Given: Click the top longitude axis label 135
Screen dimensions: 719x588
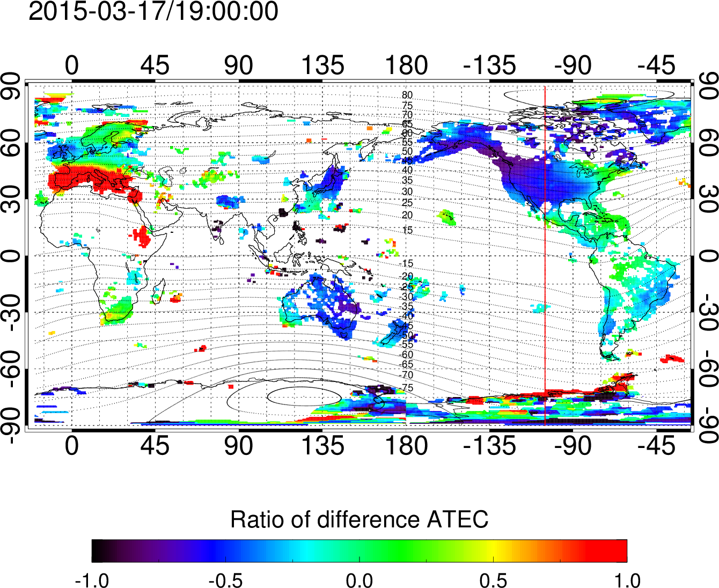Looking at the screenshot, I should [x=322, y=65].
